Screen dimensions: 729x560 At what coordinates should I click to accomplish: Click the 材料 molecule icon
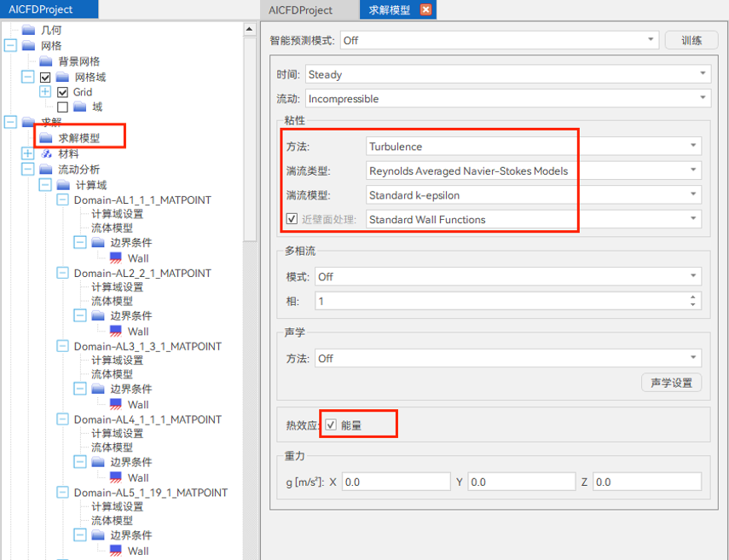coord(46,153)
